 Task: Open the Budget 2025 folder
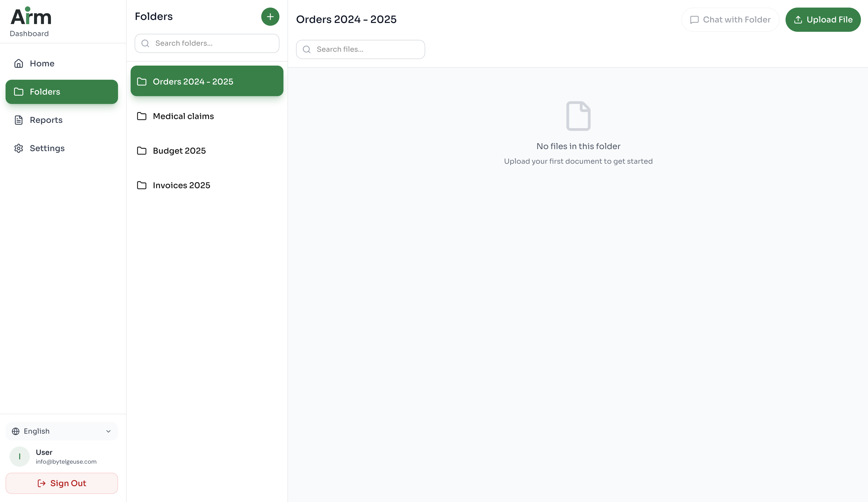[179, 151]
